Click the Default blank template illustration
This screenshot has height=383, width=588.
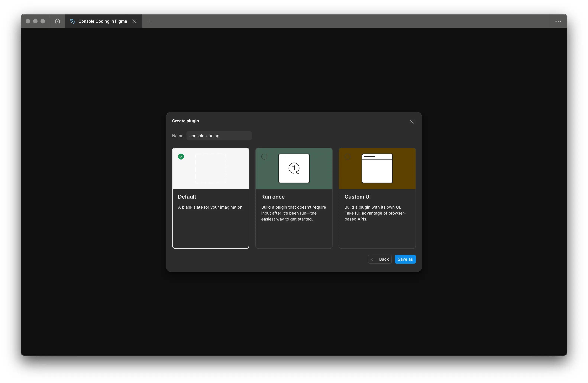tap(211, 168)
